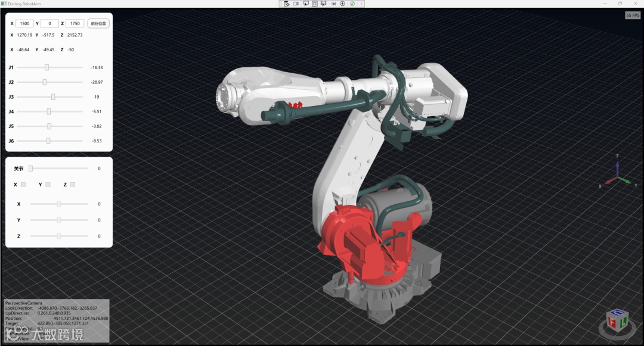644x346 pixels.
Task: Click the J1 value -16.33
Action: [97, 68]
